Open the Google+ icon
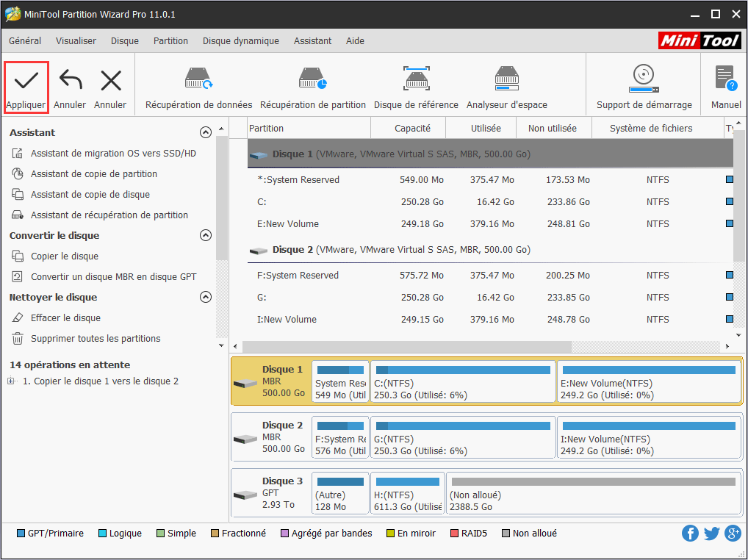Viewport: 748px width, 560px height. [x=733, y=534]
